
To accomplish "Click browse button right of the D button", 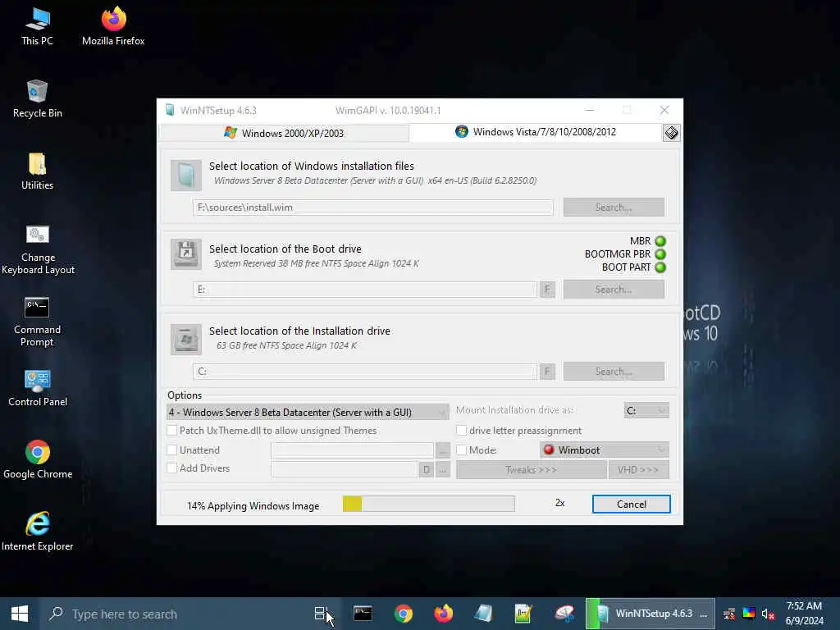I will tap(442, 470).
